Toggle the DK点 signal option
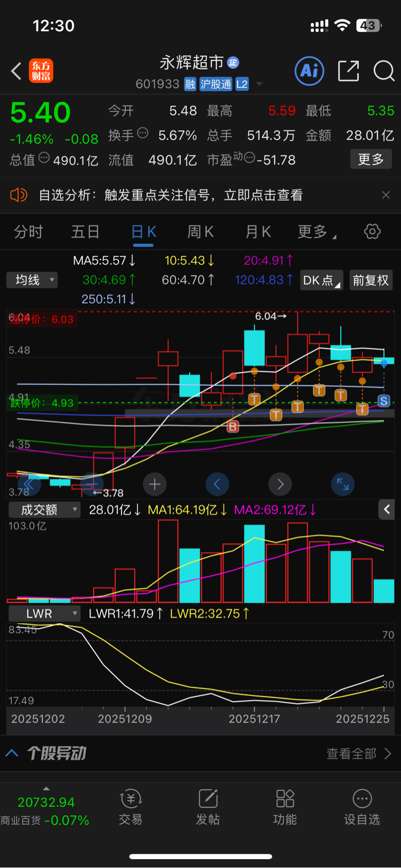 coord(321,280)
